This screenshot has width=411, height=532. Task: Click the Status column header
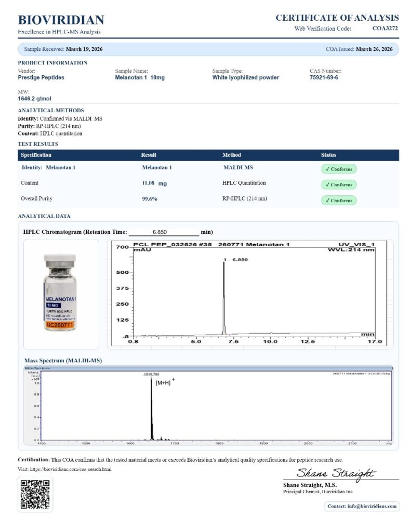point(328,155)
